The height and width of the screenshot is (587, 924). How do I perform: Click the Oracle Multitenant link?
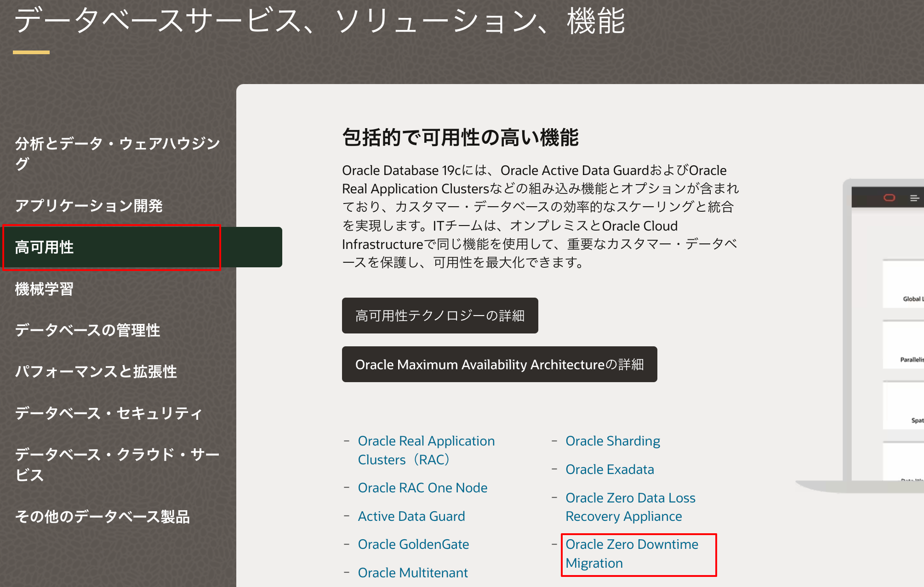tap(412, 573)
